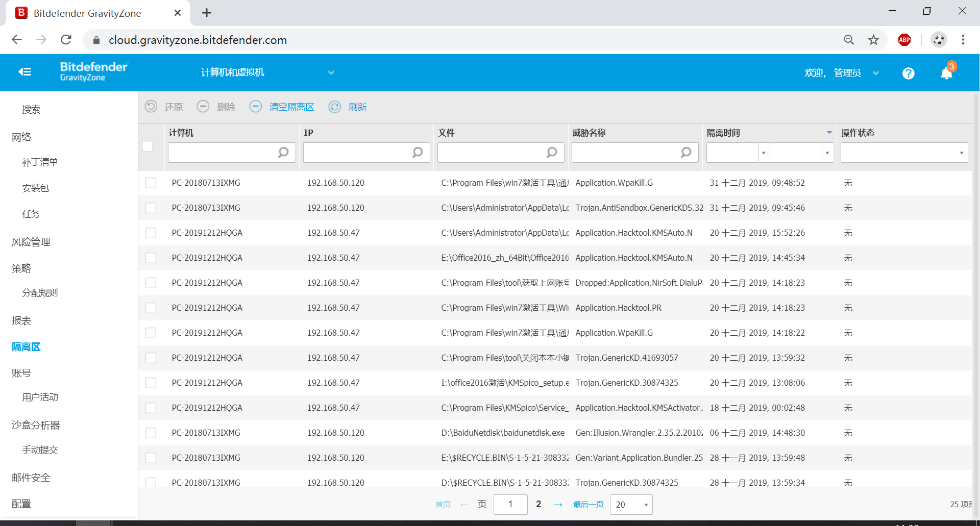
Task: Click the search icon in the 文件 filter
Action: [x=552, y=152]
